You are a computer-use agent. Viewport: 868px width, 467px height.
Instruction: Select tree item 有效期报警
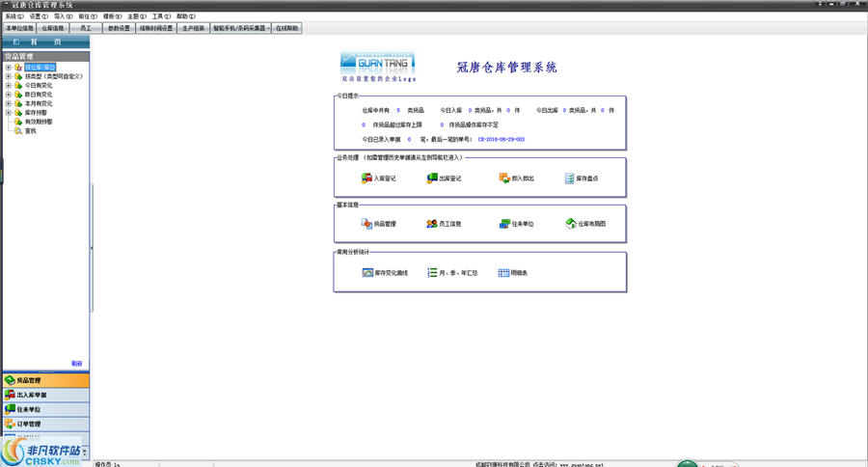tap(39, 122)
